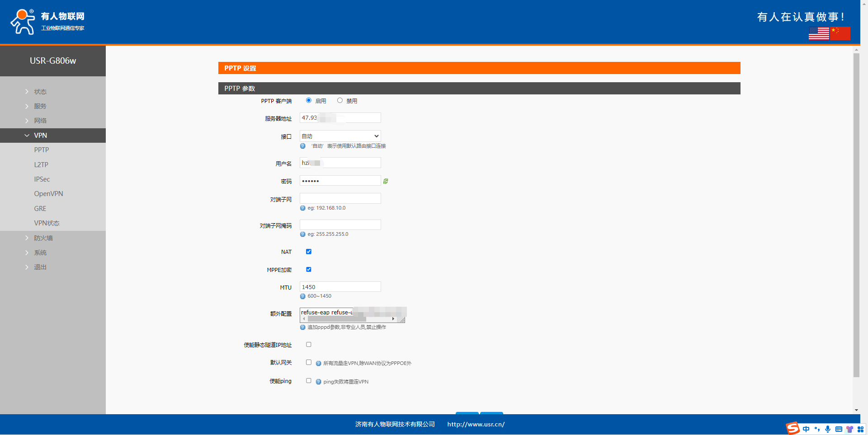Image resolution: width=868 pixels, height=435 pixels.
Task: Switch language using the China flag icon
Action: coord(840,33)
